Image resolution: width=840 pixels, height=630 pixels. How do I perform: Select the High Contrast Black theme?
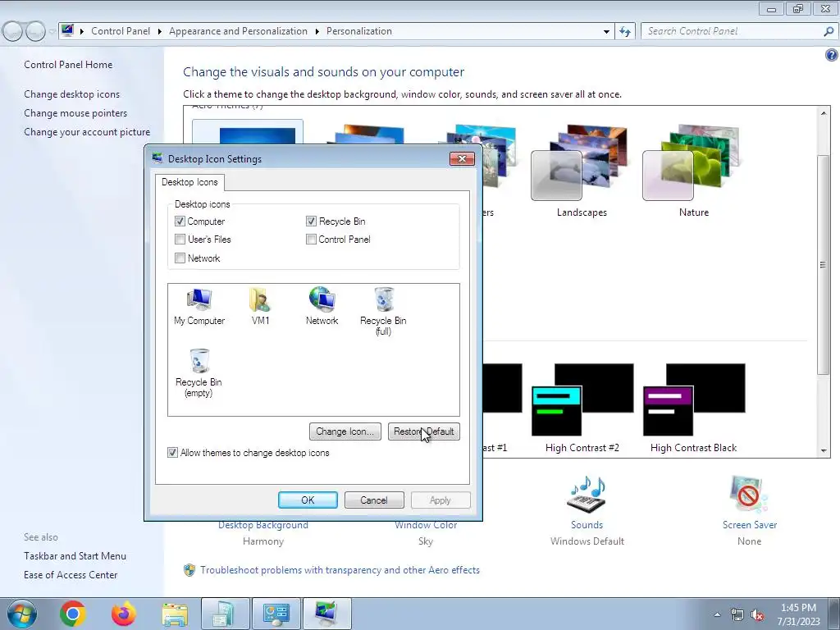tap(694, 409)
